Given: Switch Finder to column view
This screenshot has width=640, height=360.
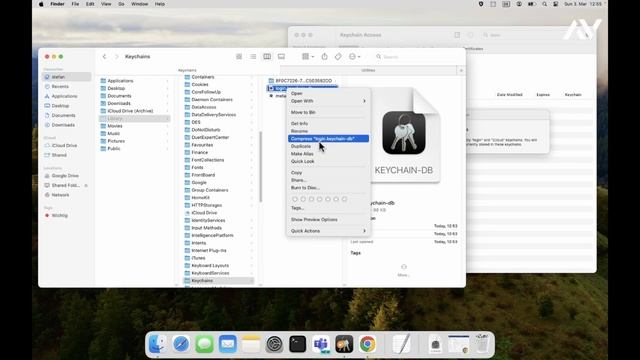Looking at the screenshot, I should [x=267, y=57].
